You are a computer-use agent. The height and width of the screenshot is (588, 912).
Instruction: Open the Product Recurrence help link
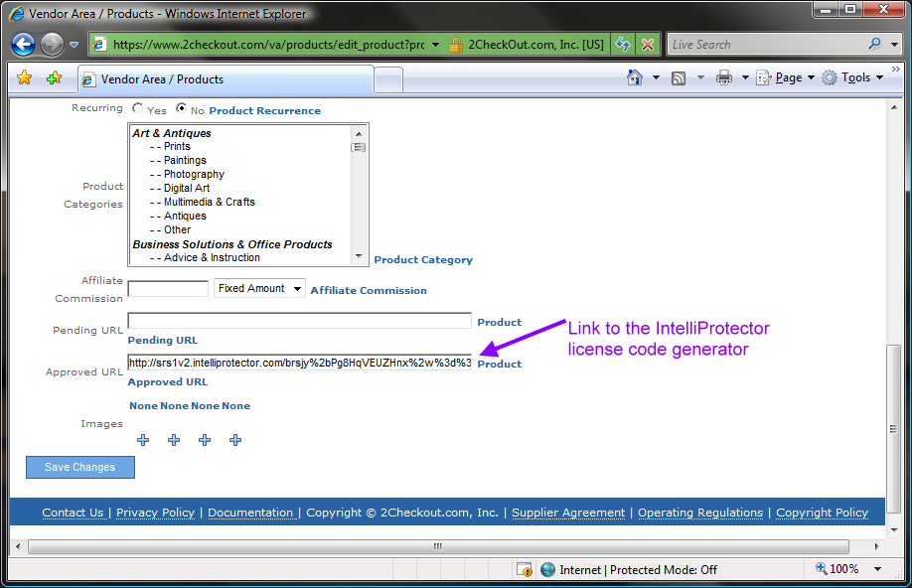264,110
